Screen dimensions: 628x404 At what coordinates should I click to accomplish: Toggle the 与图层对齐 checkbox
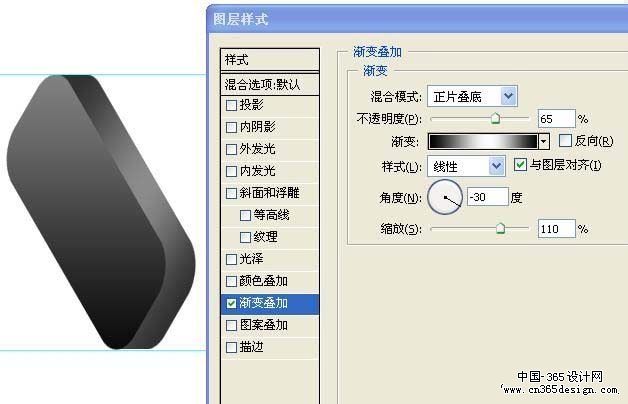click(520, 165)
